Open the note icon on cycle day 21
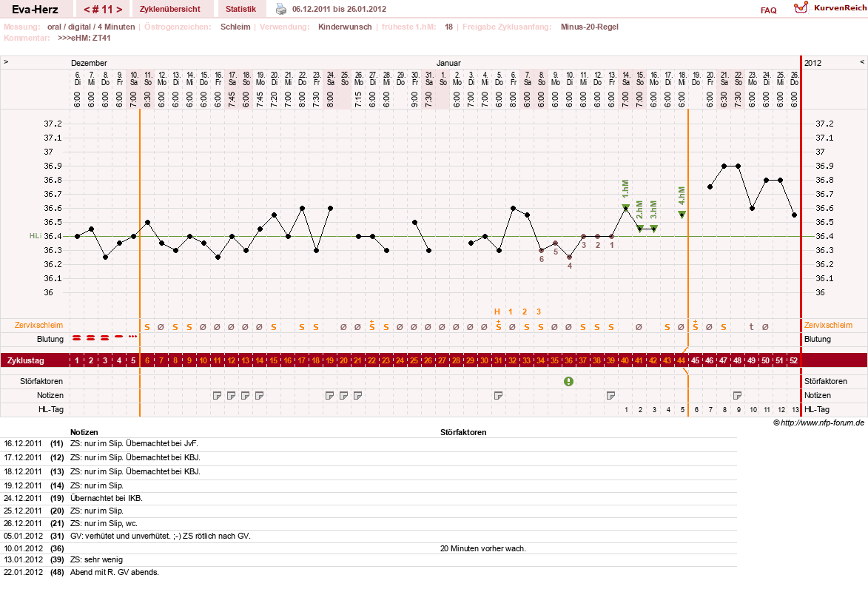 tap(358, 395)
